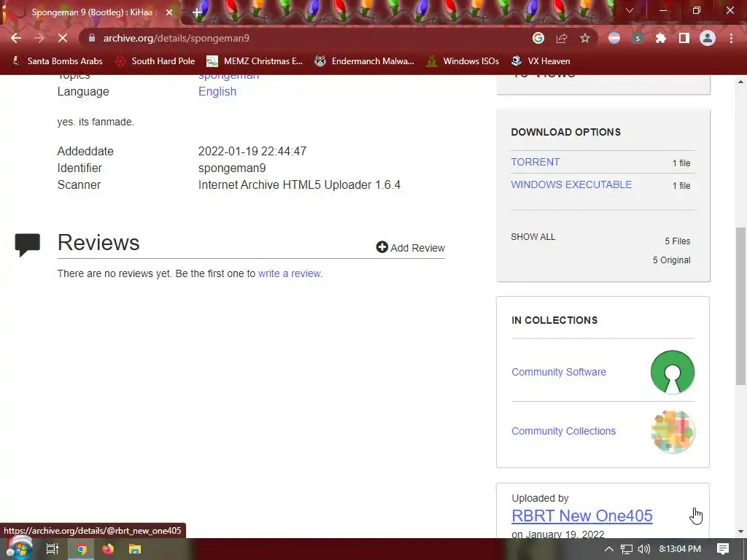Open Endermanch Malware bookmark
This screenshot has width=747, height=560.
point(365,61)
